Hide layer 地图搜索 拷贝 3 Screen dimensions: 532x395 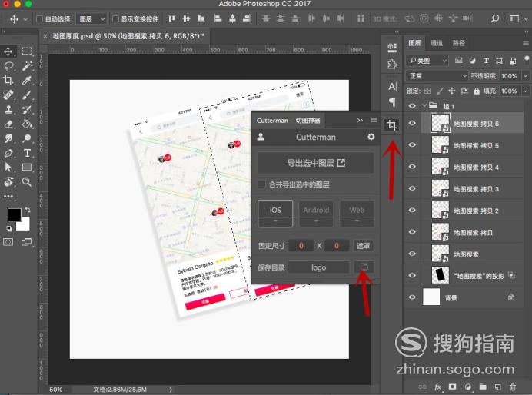tap(412, 188)
